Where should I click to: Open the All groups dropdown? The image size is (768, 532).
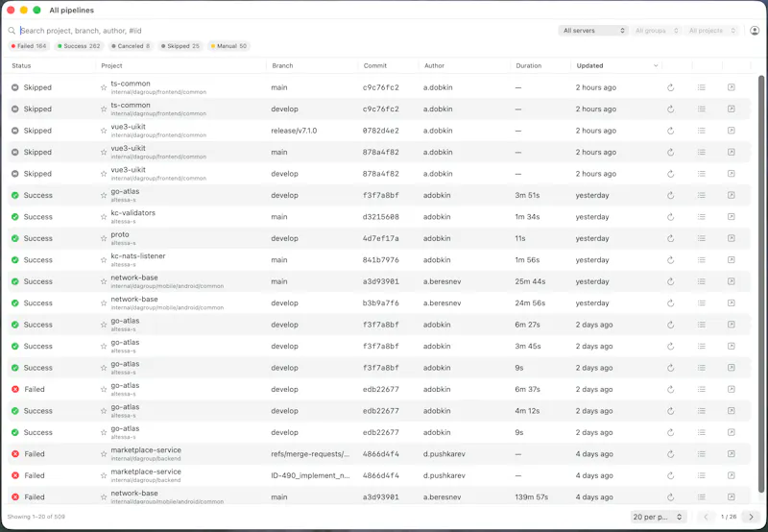(657, 31)
